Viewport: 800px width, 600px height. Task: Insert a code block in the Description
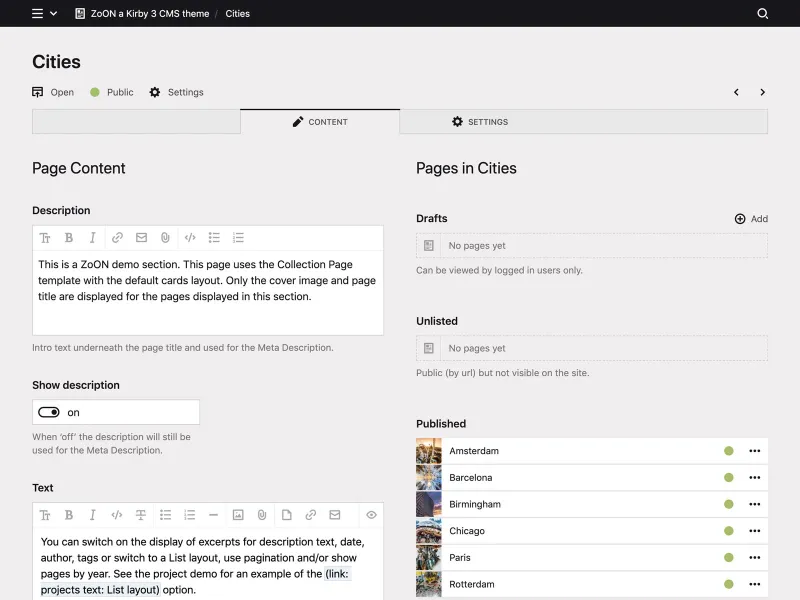[x=189, y=237]
